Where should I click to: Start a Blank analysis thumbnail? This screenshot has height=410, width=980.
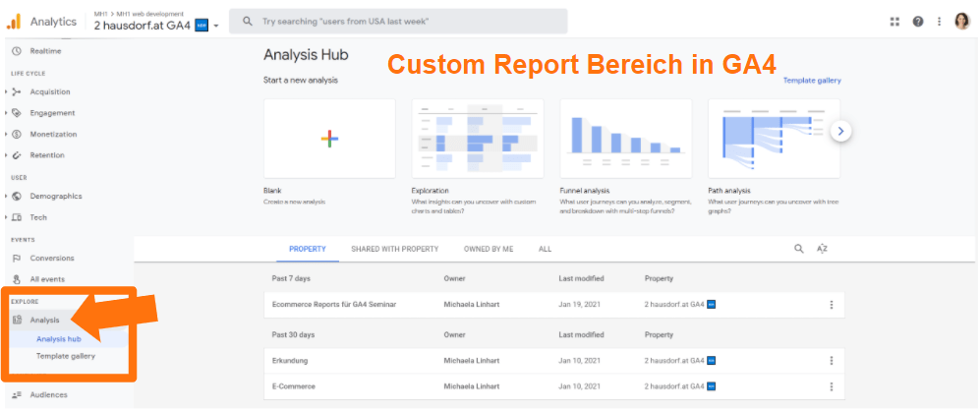(x=329, y=138)
